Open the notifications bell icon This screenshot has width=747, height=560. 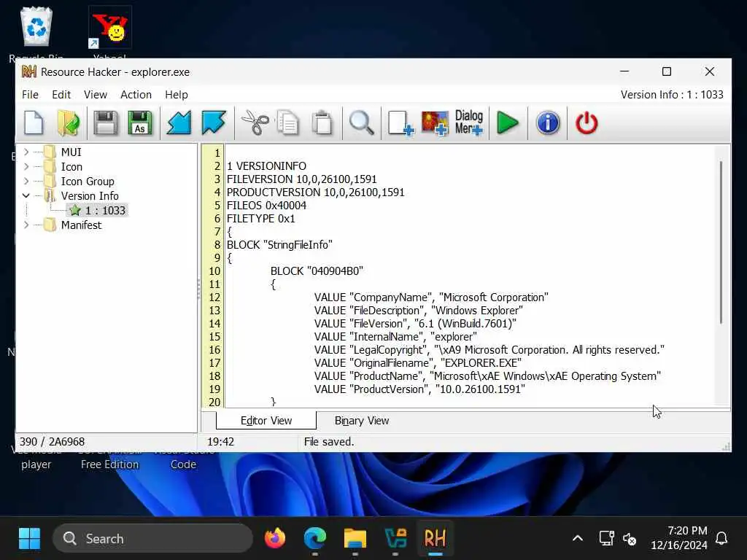(x=721, y=539)
